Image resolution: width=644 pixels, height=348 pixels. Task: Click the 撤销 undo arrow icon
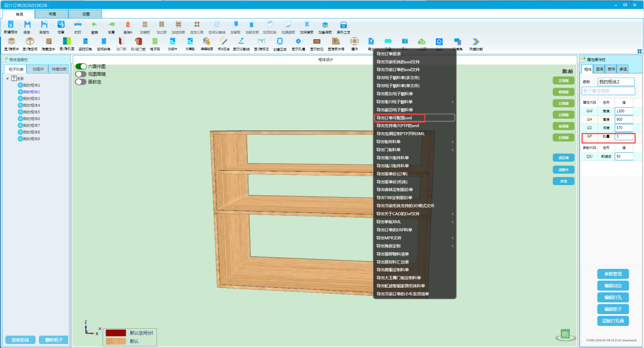[94, 25]
